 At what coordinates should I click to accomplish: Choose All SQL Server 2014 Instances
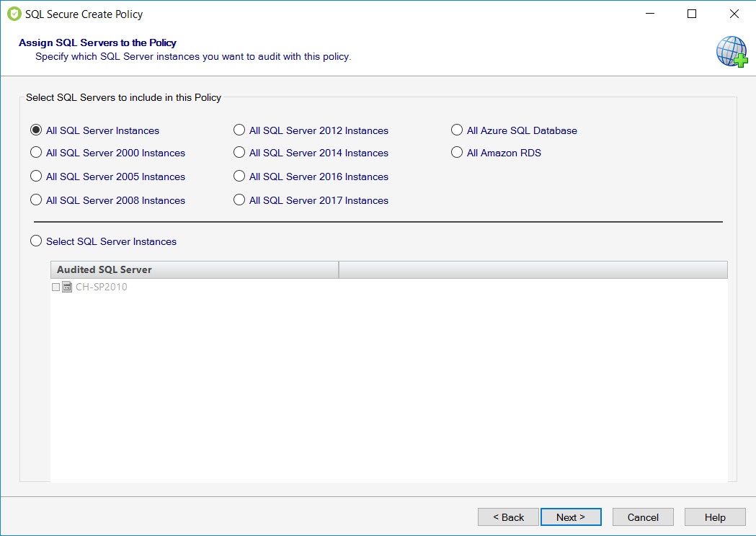pyautogui.click(x=239, y=153)
